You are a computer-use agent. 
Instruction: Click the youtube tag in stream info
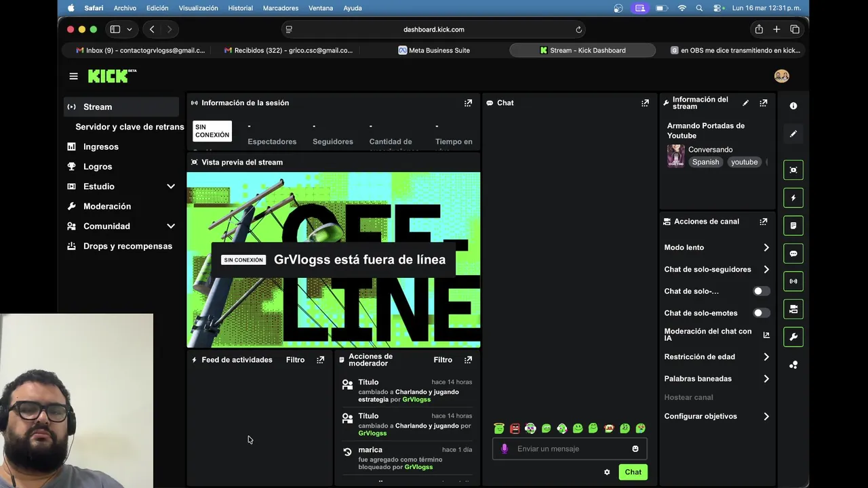tap(744, 162)
